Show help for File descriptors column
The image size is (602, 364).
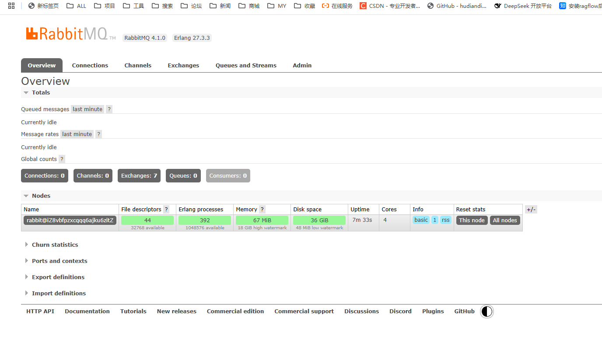(x=166, y=210)
